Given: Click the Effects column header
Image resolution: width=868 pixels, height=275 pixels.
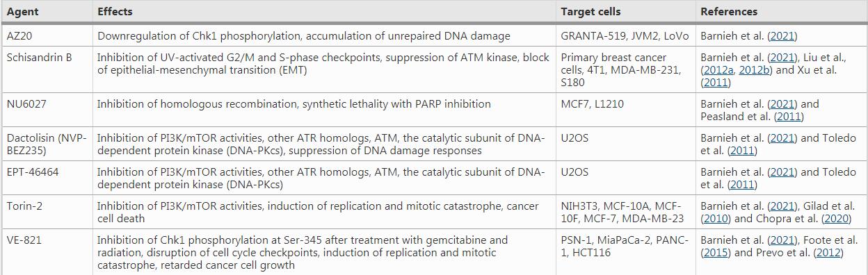Looking at the screenshot, I should 115,12.
